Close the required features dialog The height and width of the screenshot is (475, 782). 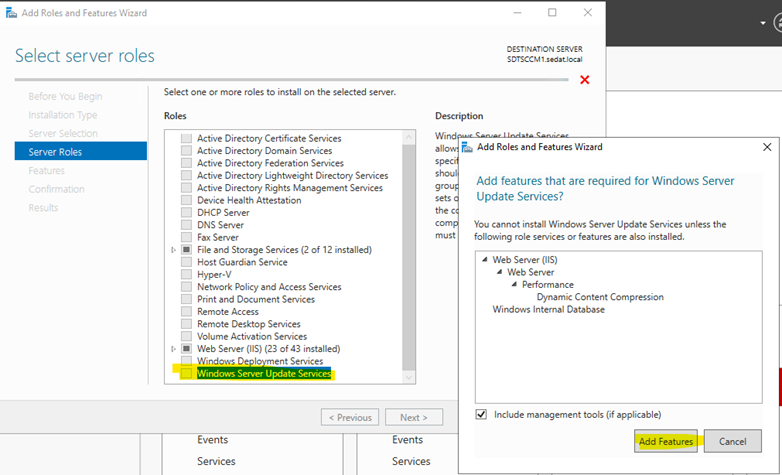click(767, 147)
